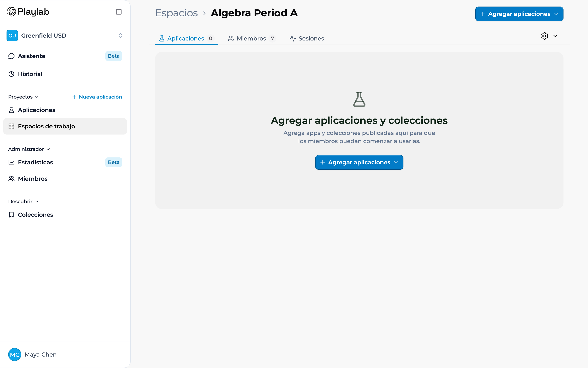The image size is (588, 368).
Task: Click the Algebra Period A title
Action: tap(254, 13)
